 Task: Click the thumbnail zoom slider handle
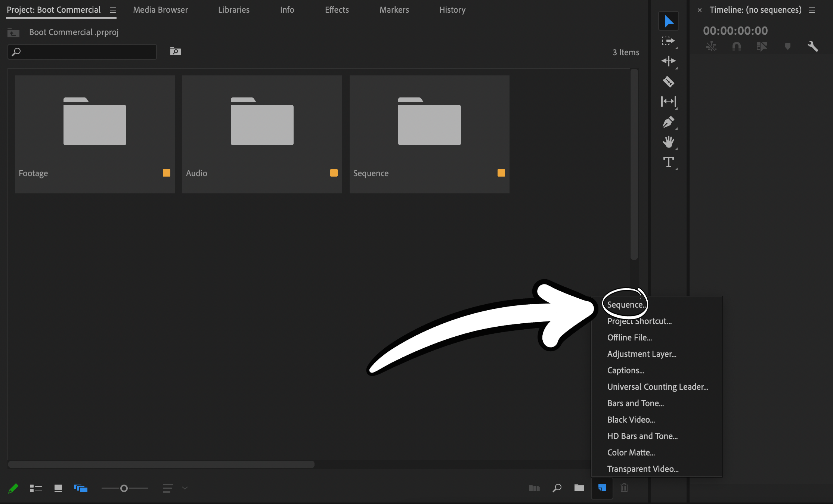coord(124,488)
